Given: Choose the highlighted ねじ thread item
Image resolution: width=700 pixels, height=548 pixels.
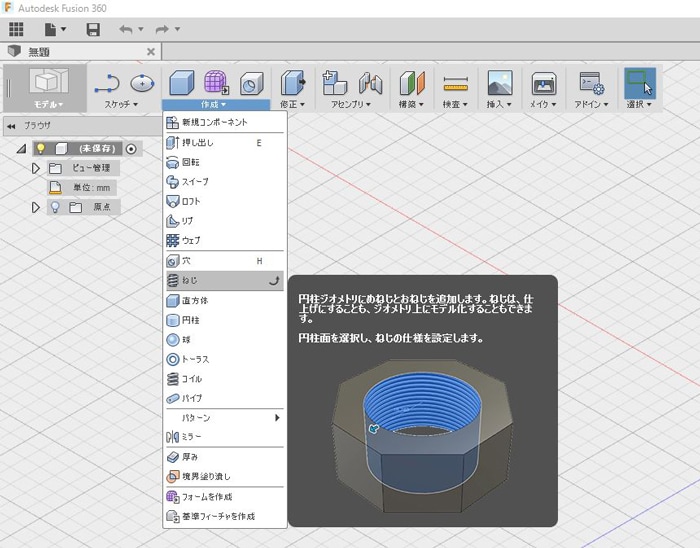Looking at the screenshot, I should click(225, 281).
